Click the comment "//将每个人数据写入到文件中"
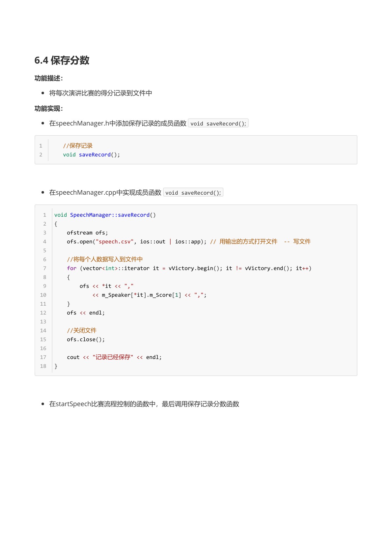The height and width of the screenshot is (554, 392). tap(105, 259)
